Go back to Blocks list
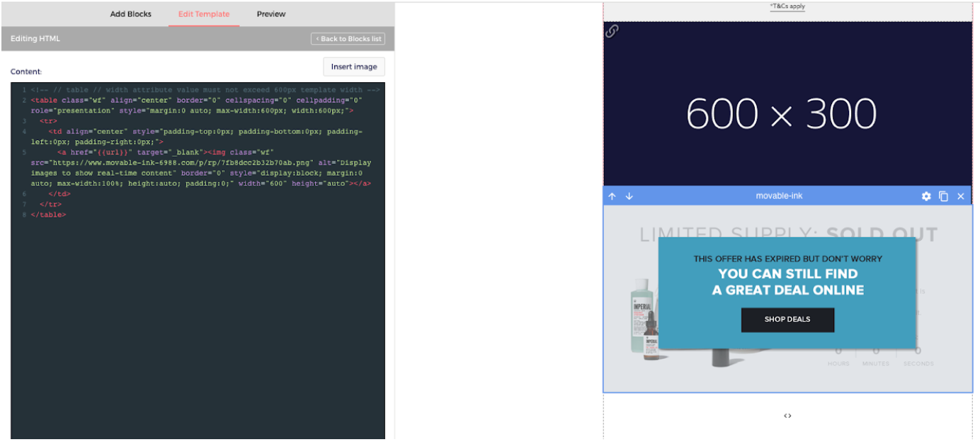Viewport: 980px width, 442px height. coord(348,39)
